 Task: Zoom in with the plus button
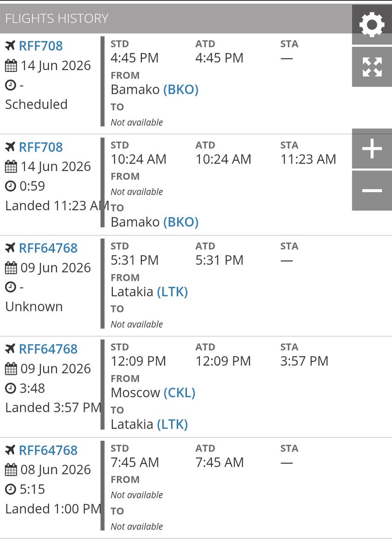pos(372,149)
